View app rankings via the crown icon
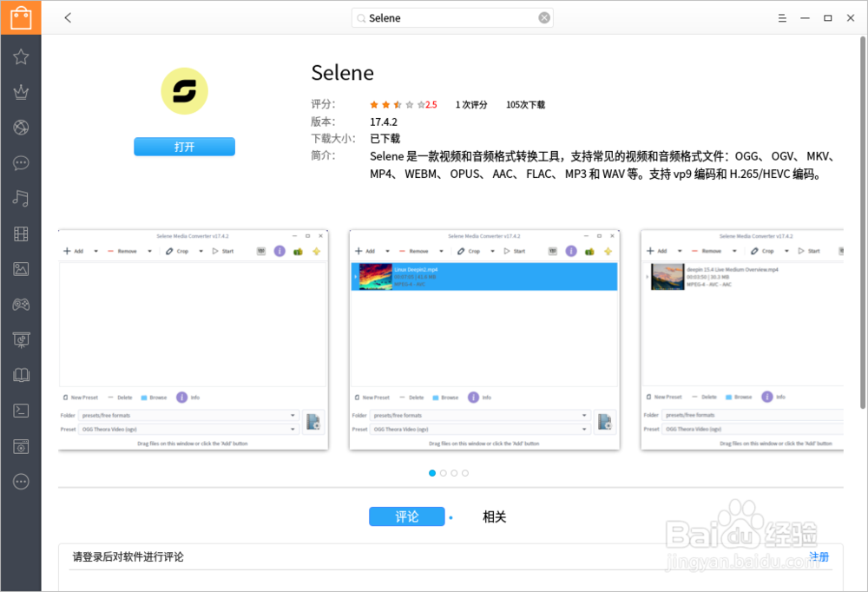 click(22, 92)
